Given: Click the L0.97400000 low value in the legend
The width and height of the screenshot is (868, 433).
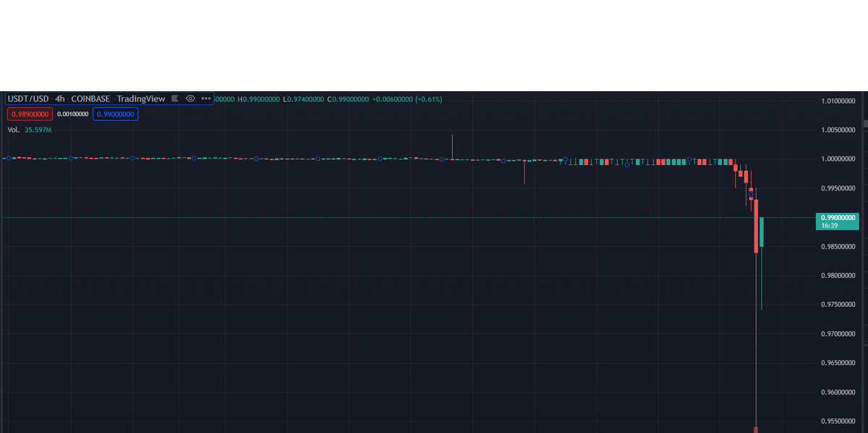Looking at the screenshot, I should click(x=304, y=98).
